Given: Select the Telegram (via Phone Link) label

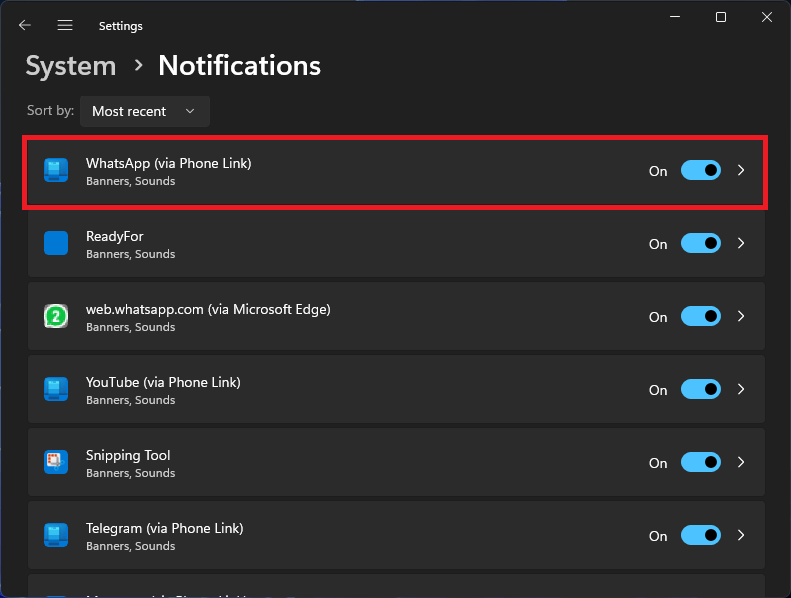Looking at the screenshot, I should [164, 528].
